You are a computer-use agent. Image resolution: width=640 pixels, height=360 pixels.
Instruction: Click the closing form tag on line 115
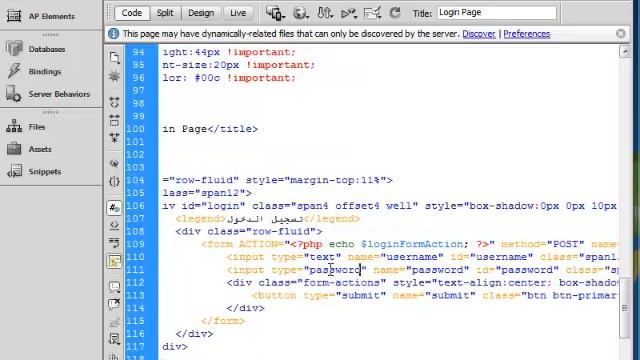coord(223,321)
